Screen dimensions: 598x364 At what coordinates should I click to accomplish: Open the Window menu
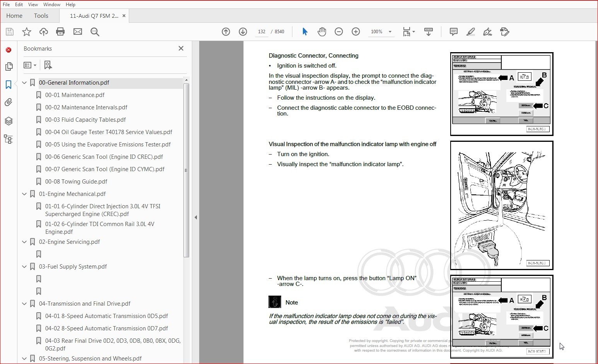[x=52, y=4]
